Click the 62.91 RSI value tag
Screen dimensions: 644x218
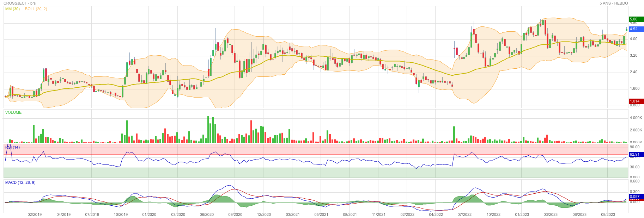click(x=636, y=154)
